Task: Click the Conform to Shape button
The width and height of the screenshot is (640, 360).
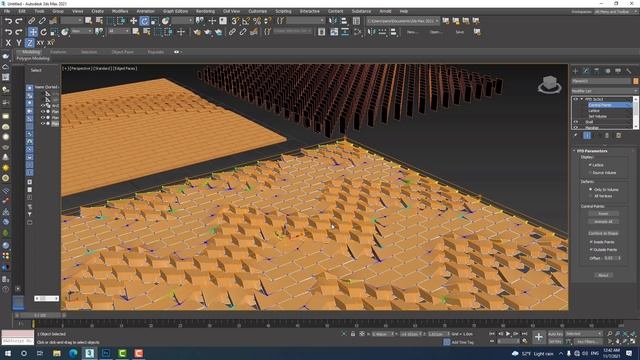Action: (603, 233)
